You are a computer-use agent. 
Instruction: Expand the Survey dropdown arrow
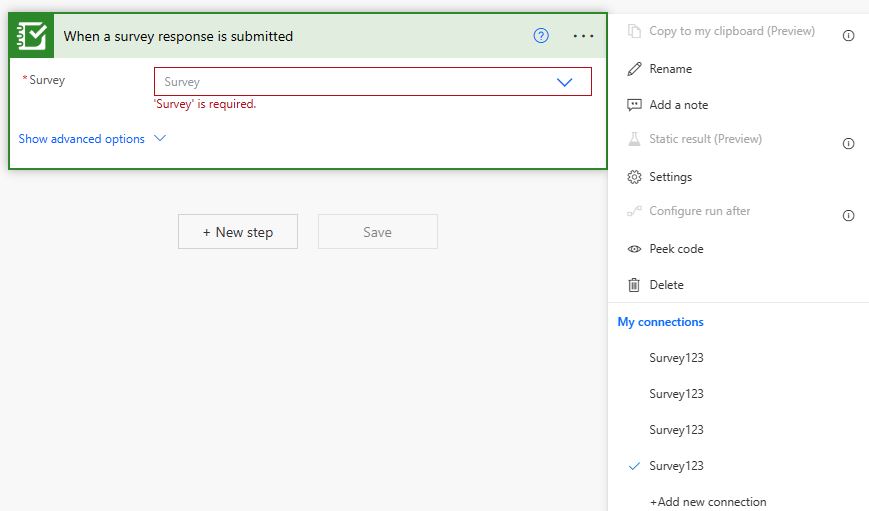tap(564, 82)
